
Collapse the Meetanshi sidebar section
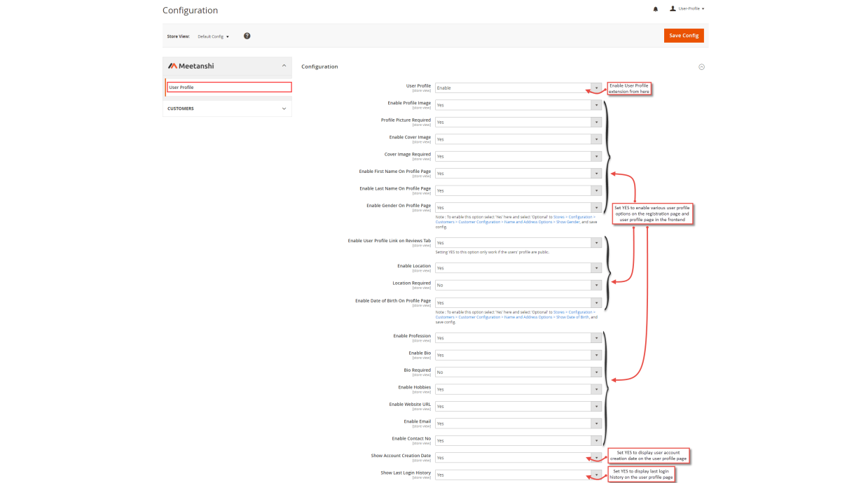click(x=284, y=66)
